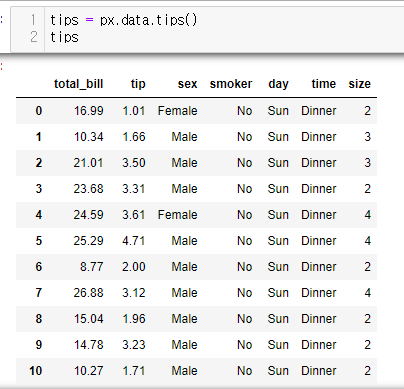Click Dinner in row index 8
The width and height of the screenshot is (404, 389).
click(x=319, y=319)
